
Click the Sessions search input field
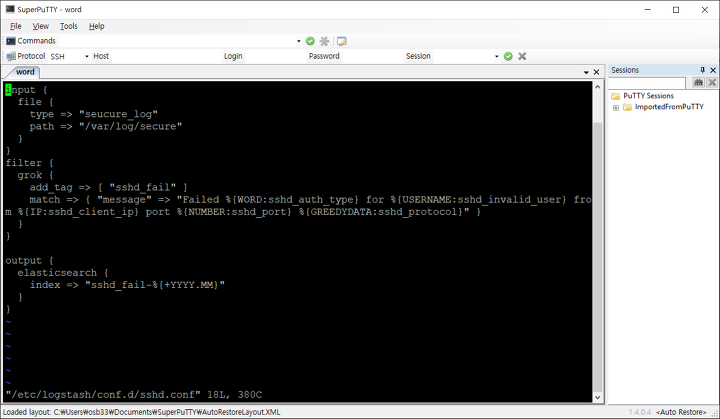647,83
